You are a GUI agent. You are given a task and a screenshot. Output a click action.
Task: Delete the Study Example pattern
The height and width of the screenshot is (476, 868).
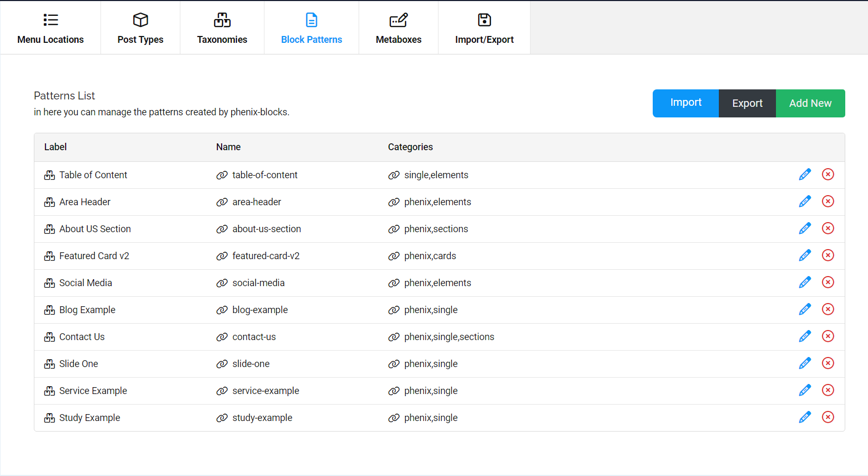[x=828, y=417]
